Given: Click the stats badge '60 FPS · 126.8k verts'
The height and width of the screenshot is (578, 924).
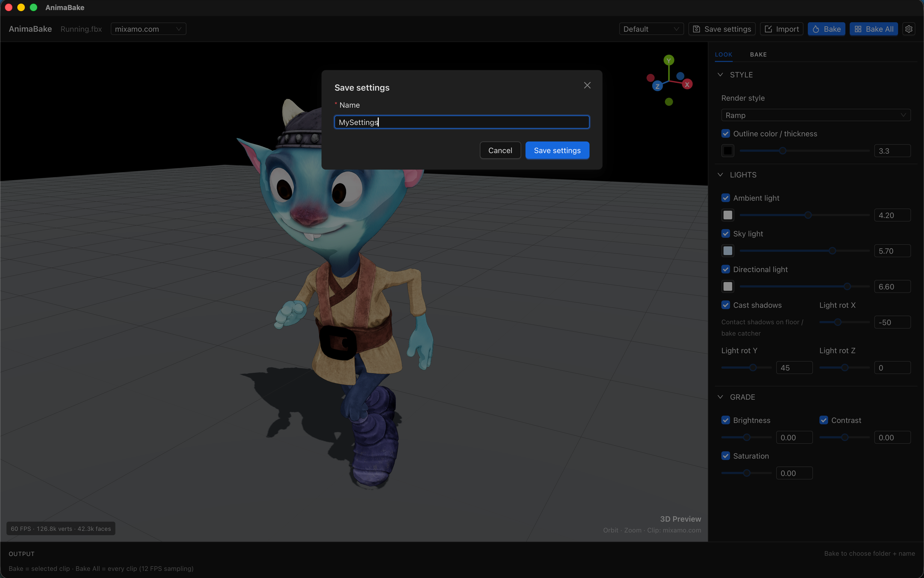Looking at the screenshot, I should (61, 528).
